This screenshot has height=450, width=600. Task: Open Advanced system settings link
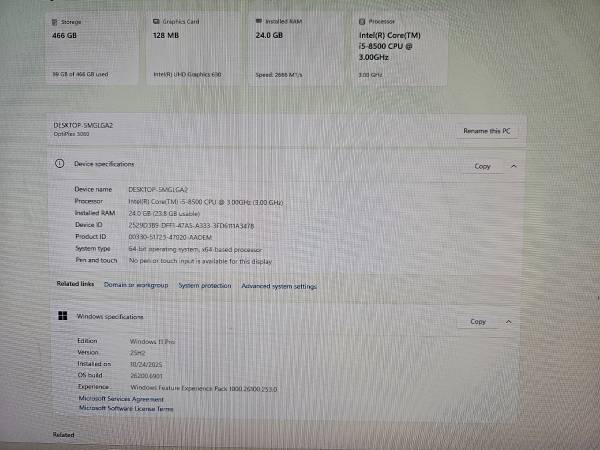(279, 287)
